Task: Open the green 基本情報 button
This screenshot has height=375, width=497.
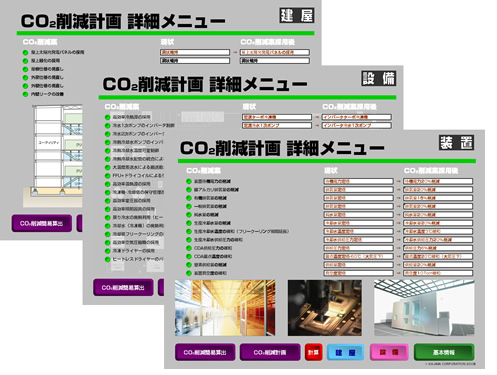Action: (x=444, y=352)
